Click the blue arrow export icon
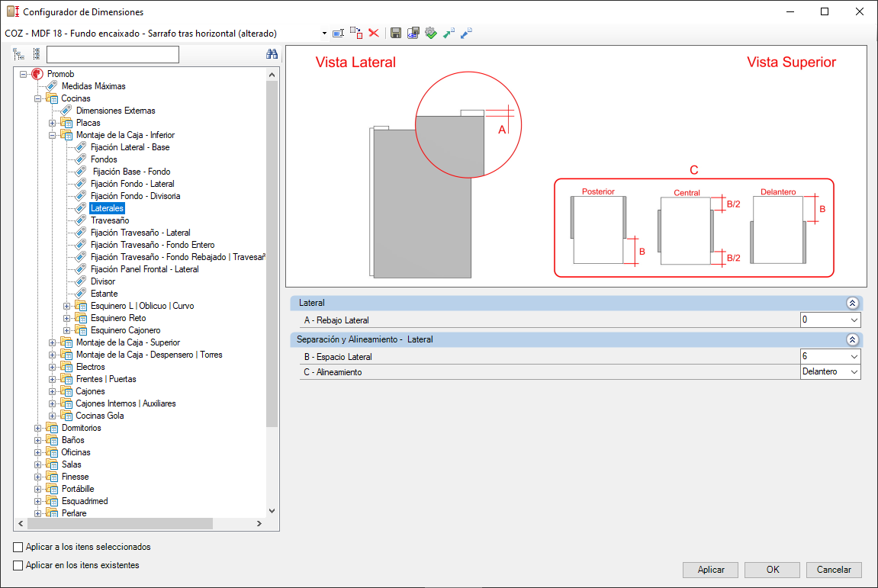 (466, 33)
